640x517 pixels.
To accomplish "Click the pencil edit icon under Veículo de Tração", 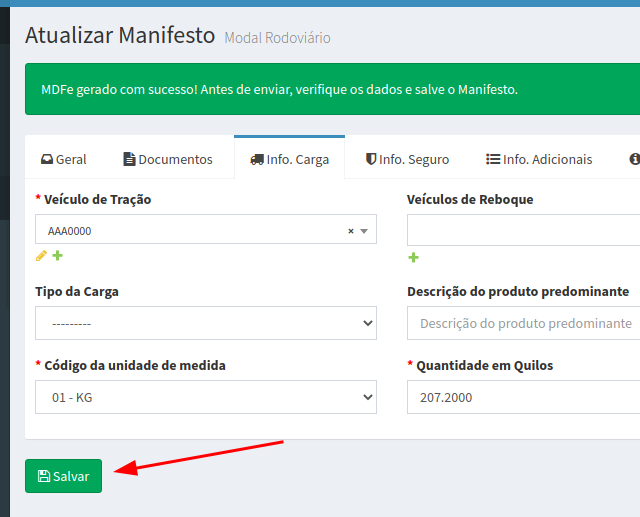I will coord(41,256).
